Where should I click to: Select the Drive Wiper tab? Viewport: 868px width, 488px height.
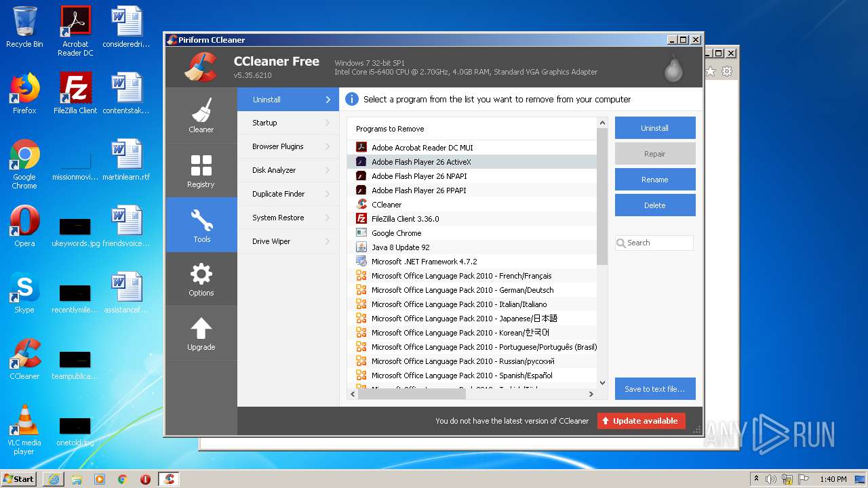coord(288,241)
